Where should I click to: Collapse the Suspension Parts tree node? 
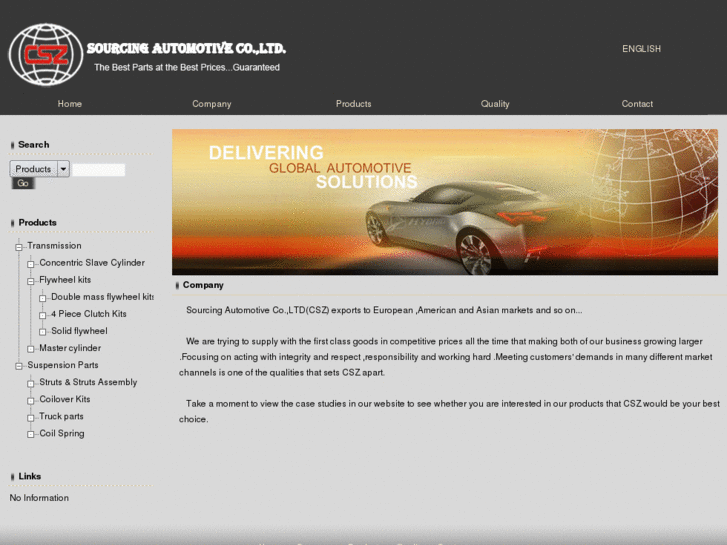click(19, 366)
